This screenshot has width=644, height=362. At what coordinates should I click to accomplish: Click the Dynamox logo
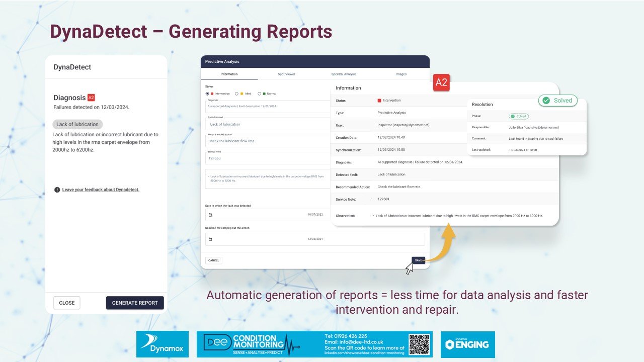click(163, 344)
